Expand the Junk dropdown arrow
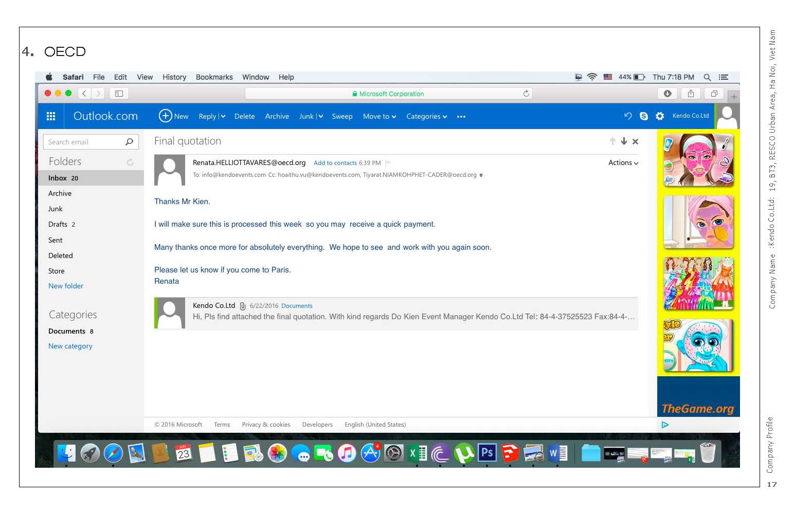 [320, 116]
